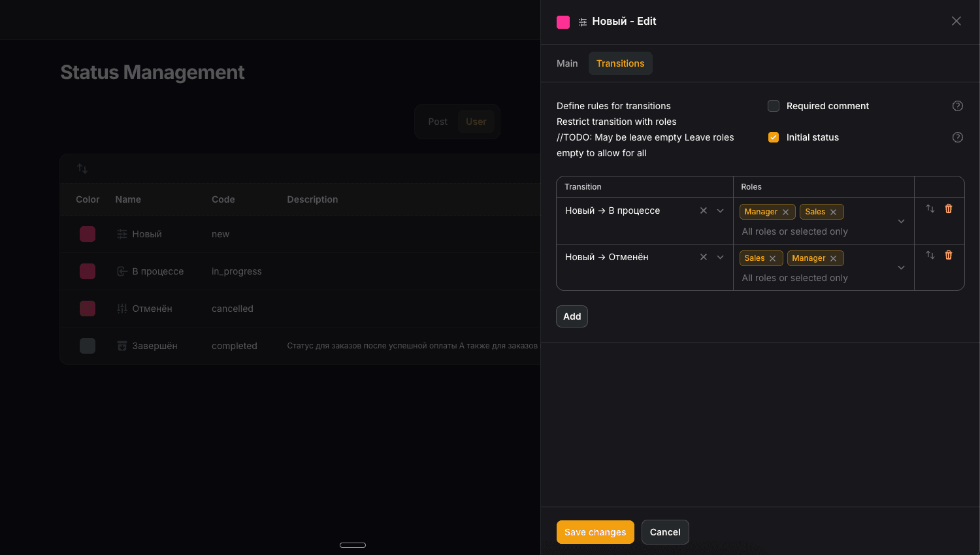Image resolution: width=980 pixels, height=555 pixels.
Task: Expand the Новый → Отменён transition dropdown
Action: [721, 257]
